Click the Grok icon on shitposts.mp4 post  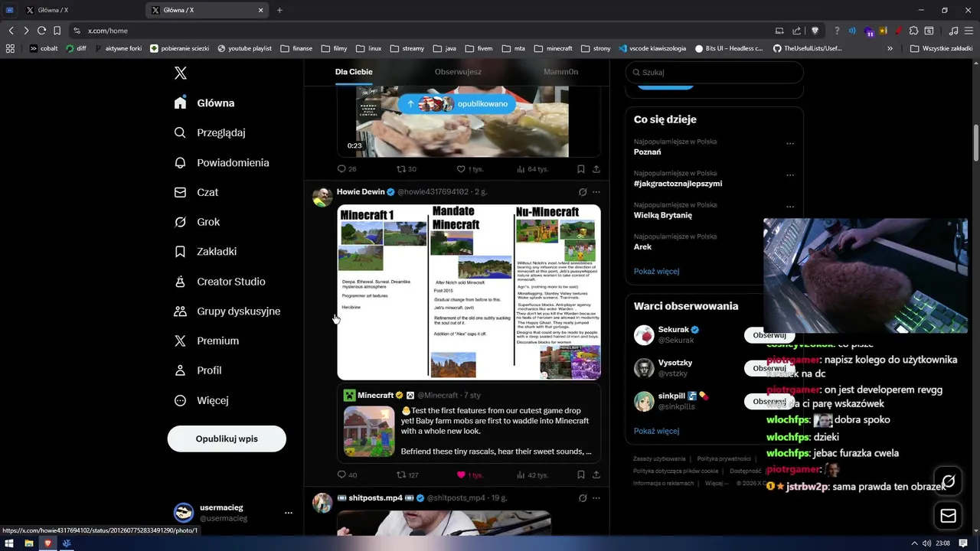[x=583, y=498]
